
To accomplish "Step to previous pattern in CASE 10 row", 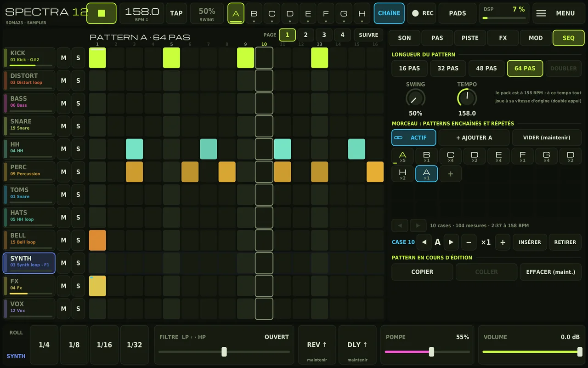I will point(424,242).
